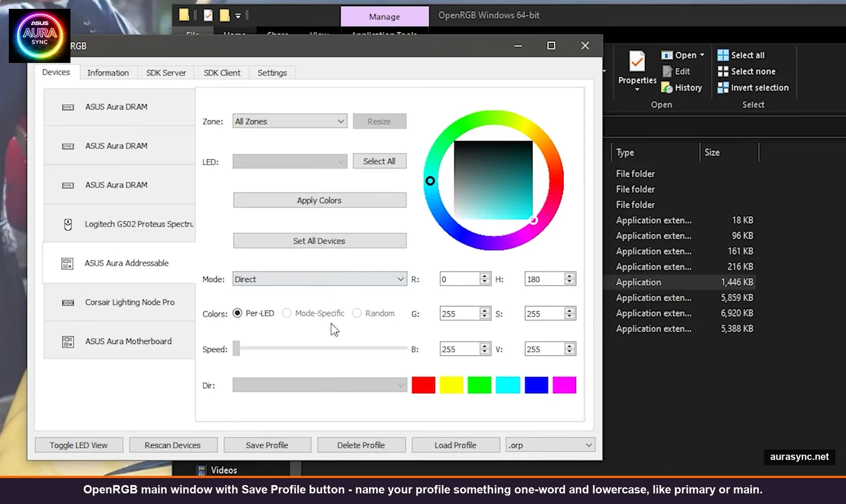
Task: Click the Rescan Devices button
Action: pyautogui.click(x=173, y=445)
